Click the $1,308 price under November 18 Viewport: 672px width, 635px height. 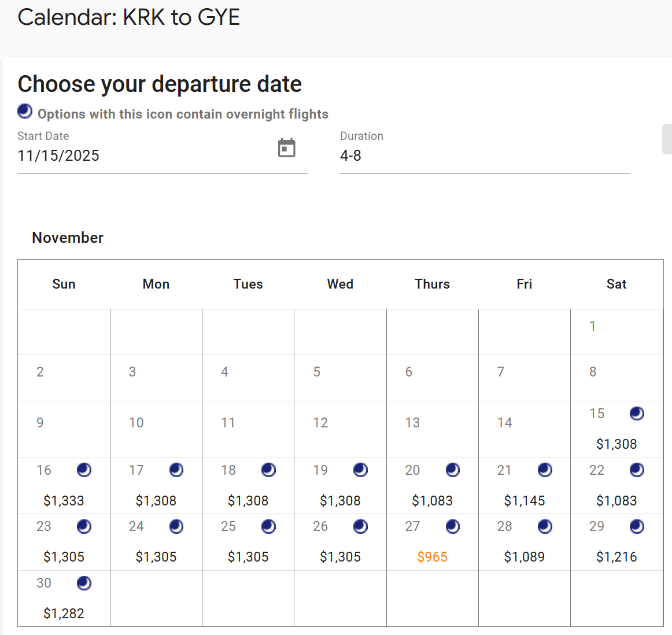(248, 500)
